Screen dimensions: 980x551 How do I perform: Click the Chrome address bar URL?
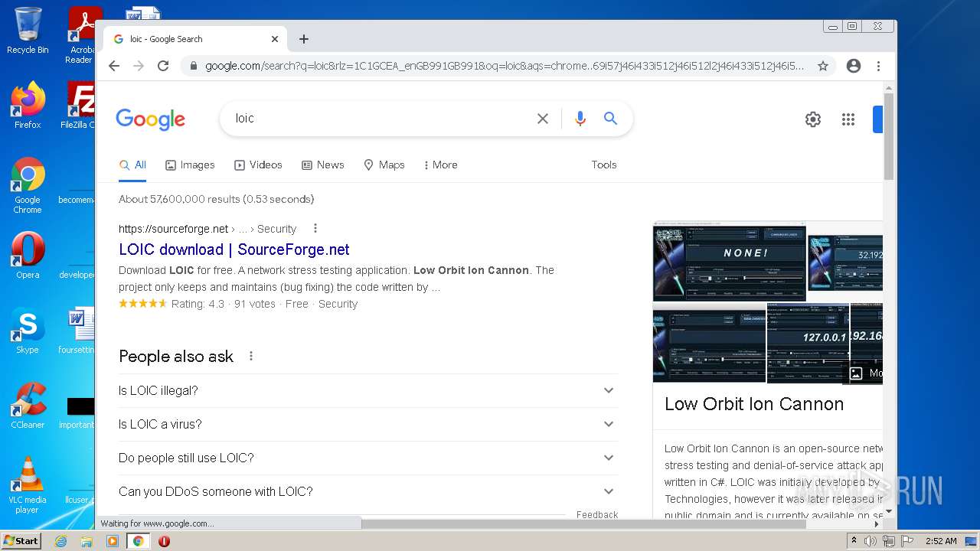pyautogui.click(x=505, y=66)
